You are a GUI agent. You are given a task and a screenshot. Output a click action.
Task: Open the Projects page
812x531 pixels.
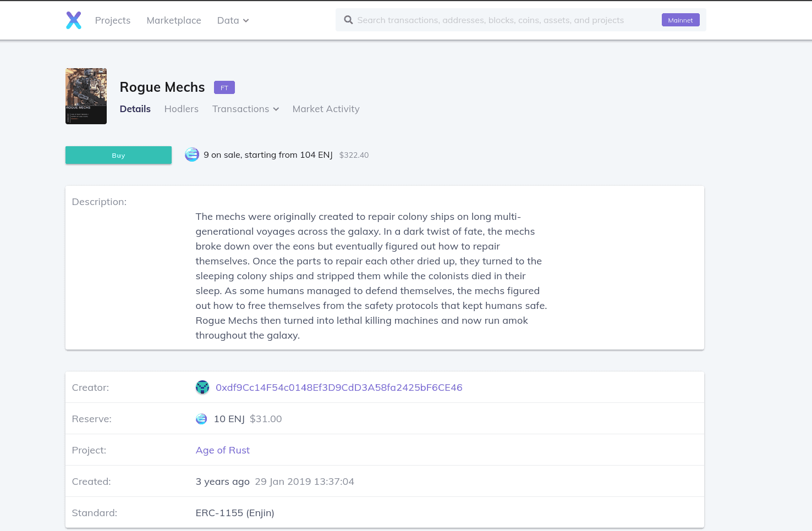click(113, 20)
